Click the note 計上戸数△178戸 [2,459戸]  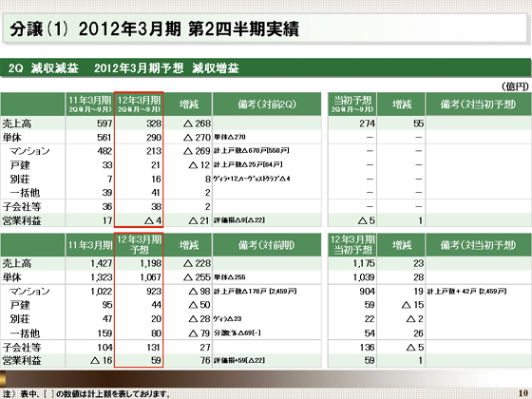tap(256, 291)
